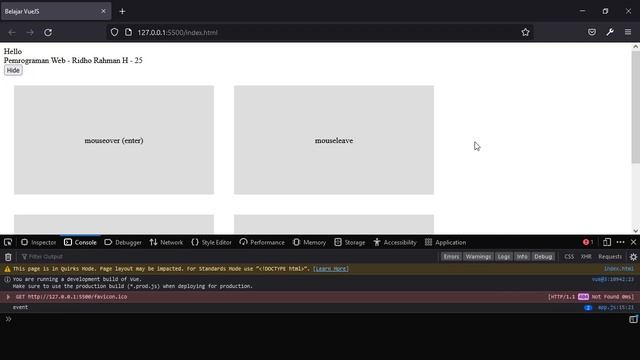The height and width of the screenshot is (360, 640).
Task: Go forward with the forward arrow
Action: coord(30,32)
